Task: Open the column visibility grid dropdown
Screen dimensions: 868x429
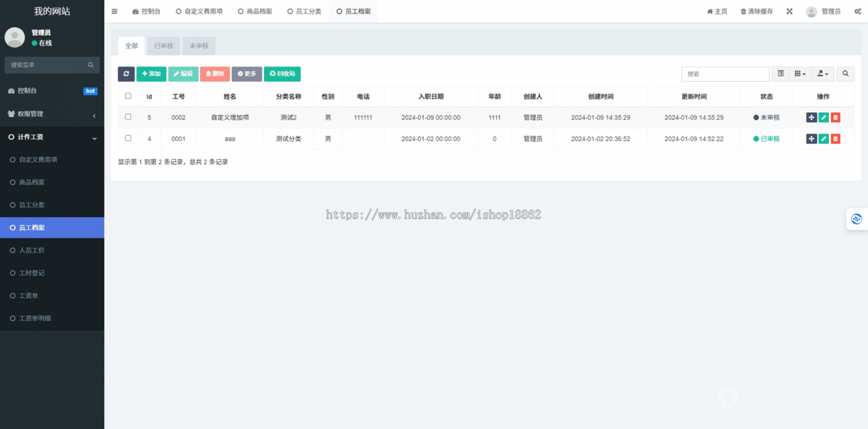Action: (798, 74)
